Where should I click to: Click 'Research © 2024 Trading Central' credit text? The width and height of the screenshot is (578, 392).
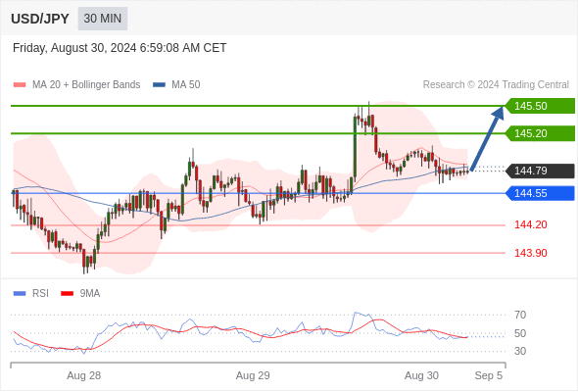click(496, 85)
